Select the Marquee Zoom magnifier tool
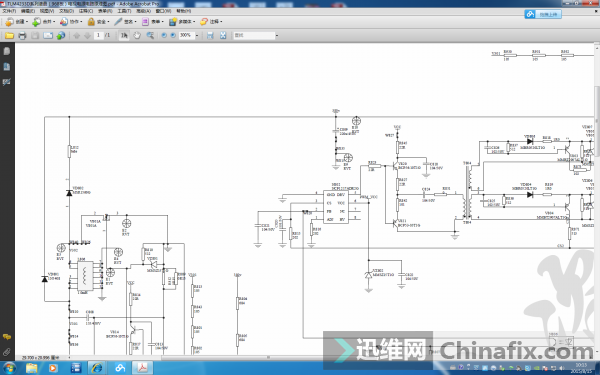The height and width of the screenshot is (375, 600). pos(150,36)
